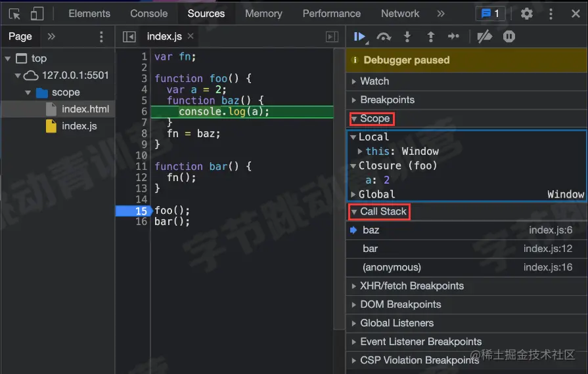The width and height of the screenshot is (588, 374).
Task: Collapse the Closure (foo) entry
Action: (x=353, y=166)
